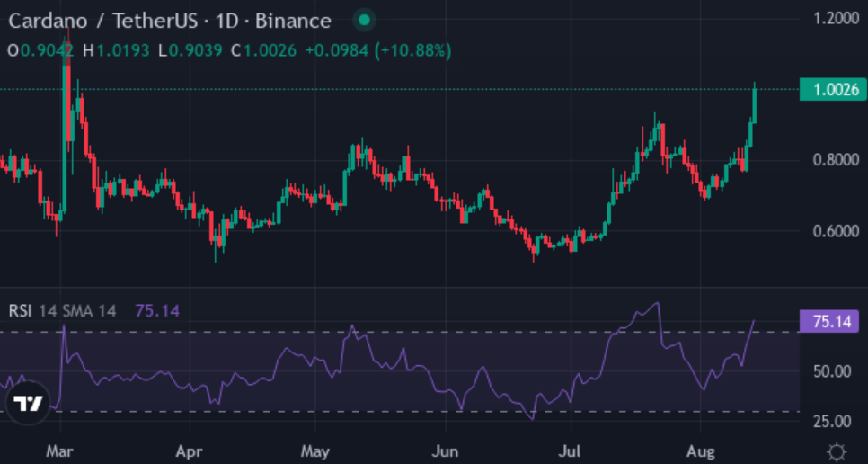The image size is (868, 464).
Task: Click the Jul label on time axis
Action: (x=571, y=451)
